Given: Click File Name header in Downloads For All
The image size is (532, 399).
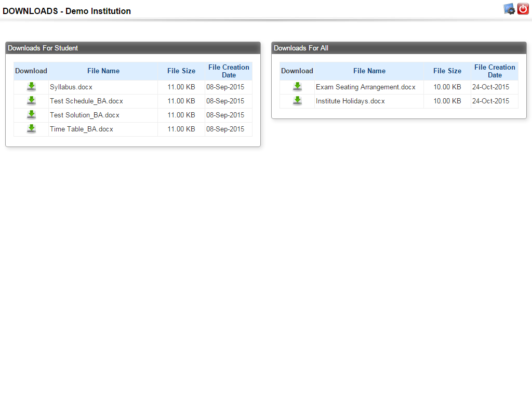Looking at the screenshot, I should [369, 71].
